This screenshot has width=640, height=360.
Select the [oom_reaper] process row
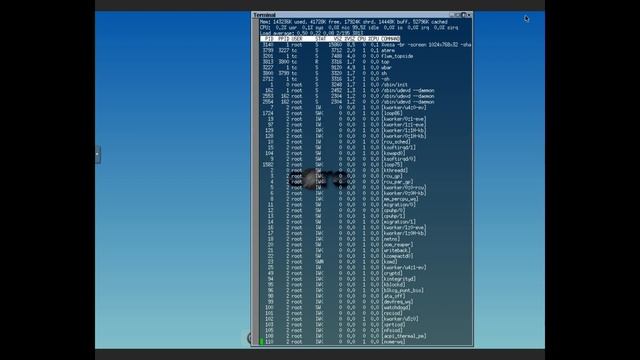click(x=365, y=245)
